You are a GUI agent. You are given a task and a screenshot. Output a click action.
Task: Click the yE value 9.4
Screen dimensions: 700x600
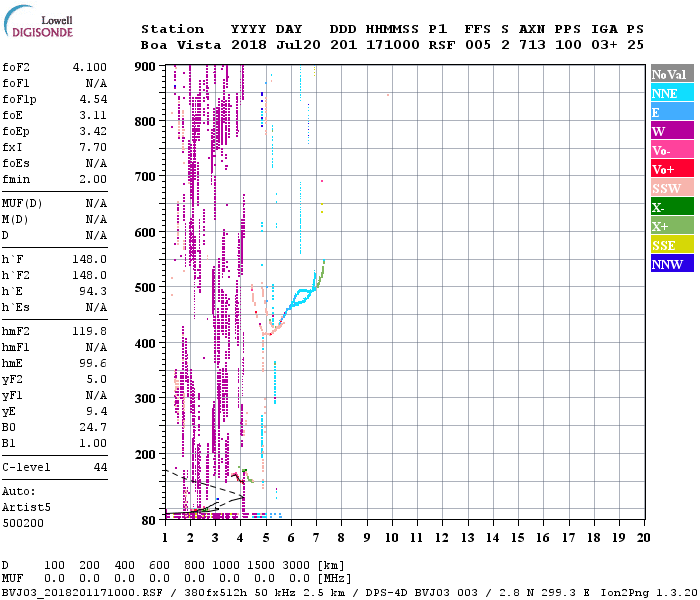tap(97, 411)
